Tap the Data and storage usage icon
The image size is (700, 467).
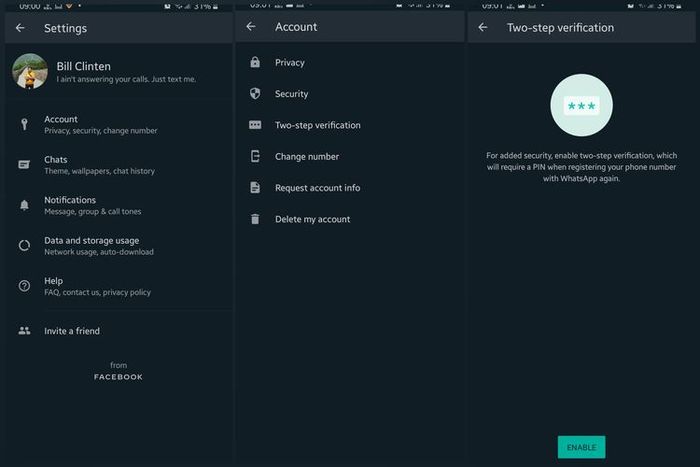[x=24, y=246]
